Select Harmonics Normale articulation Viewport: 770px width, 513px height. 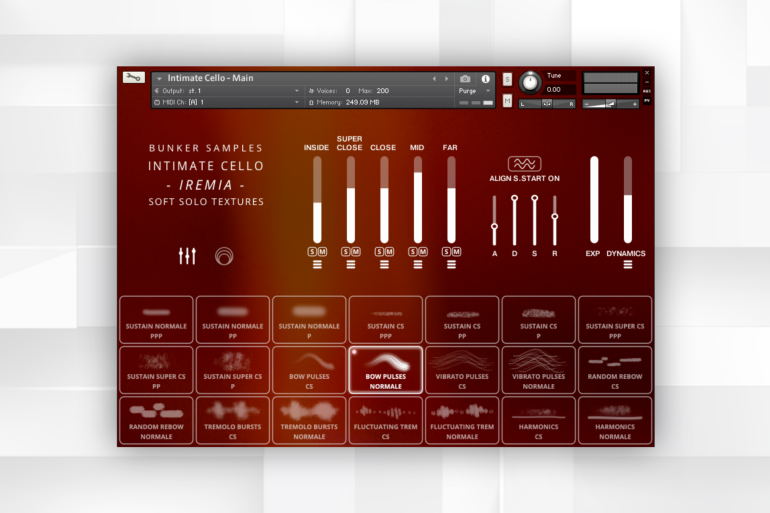(615, 421)
